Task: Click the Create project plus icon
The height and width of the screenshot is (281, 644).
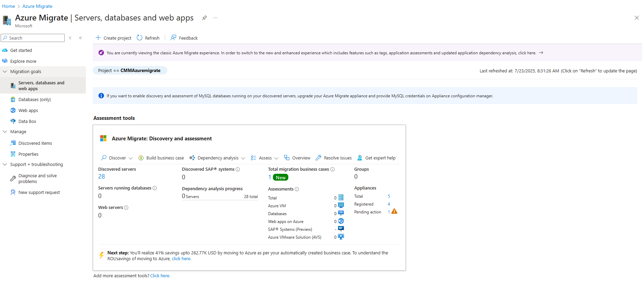Action: coord(98,38)
